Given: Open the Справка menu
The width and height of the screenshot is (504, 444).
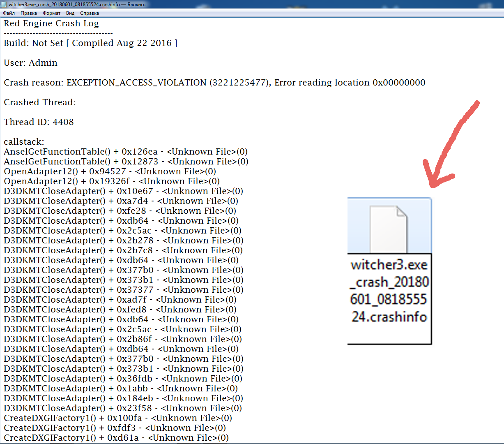Looking at the screenshot, I should [x=90, y=13].
